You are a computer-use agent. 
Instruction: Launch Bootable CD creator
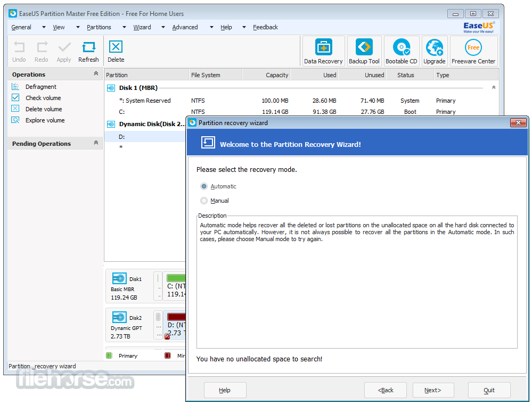click(x=402, y=51)
